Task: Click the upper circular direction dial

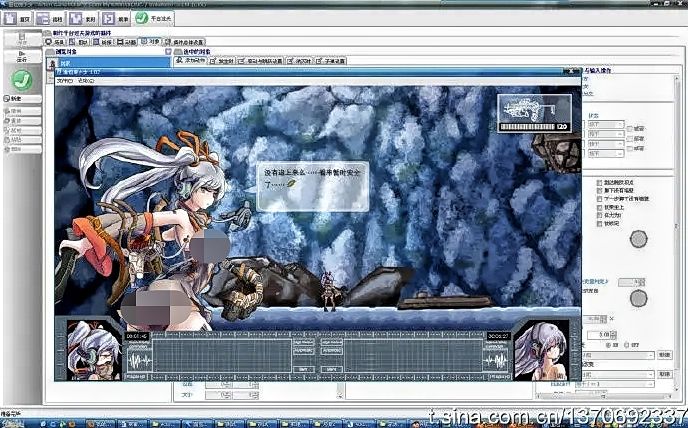Action: click(x=638, y=239)
